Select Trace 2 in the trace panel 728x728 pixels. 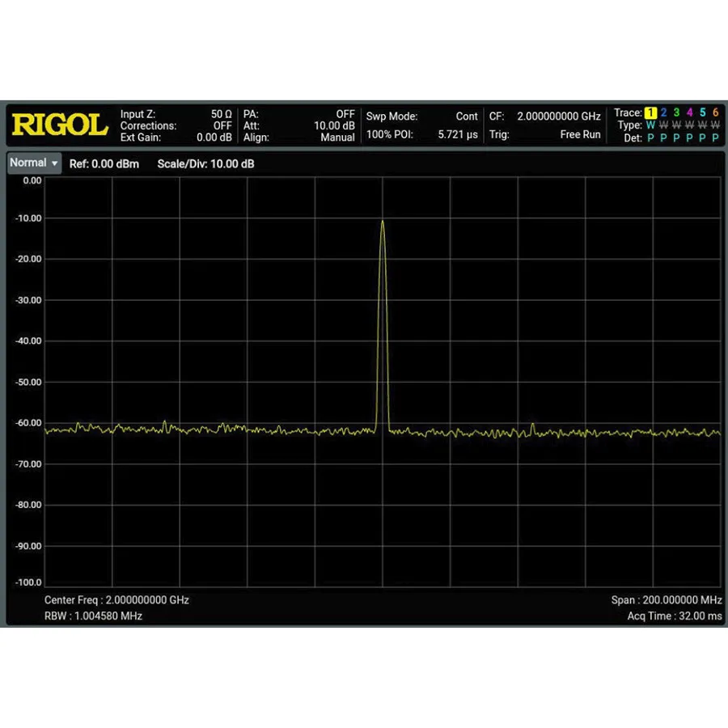[664, 112]
